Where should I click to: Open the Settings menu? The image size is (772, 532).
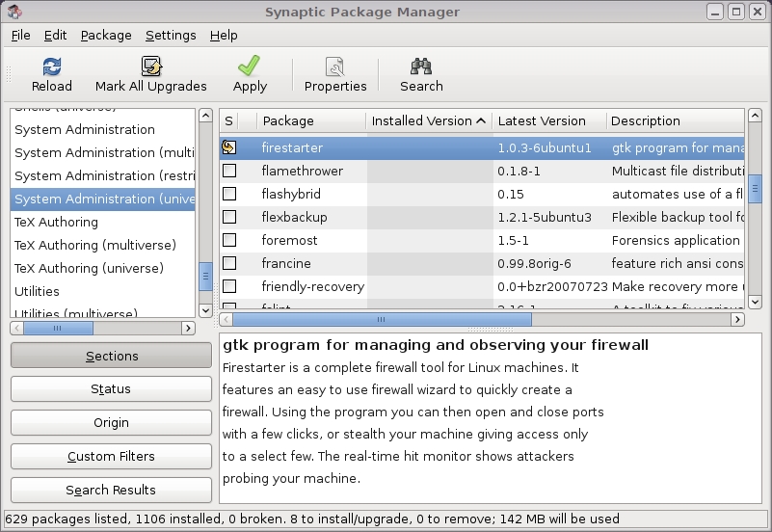[171, 35]
